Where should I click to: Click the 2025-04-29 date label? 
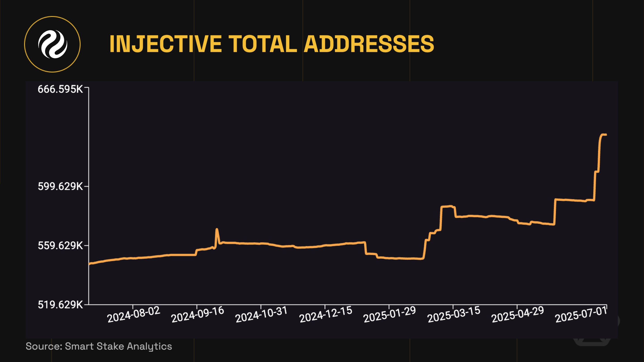pos(517,315)
